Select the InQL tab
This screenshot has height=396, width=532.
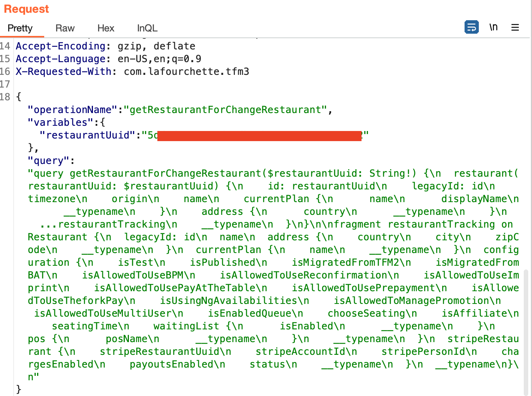tap(147, 28)
